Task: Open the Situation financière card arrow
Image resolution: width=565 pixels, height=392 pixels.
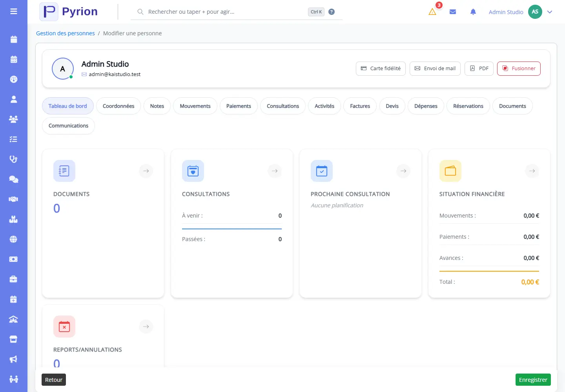Action: pyautogui.click(x=532, y=171)
